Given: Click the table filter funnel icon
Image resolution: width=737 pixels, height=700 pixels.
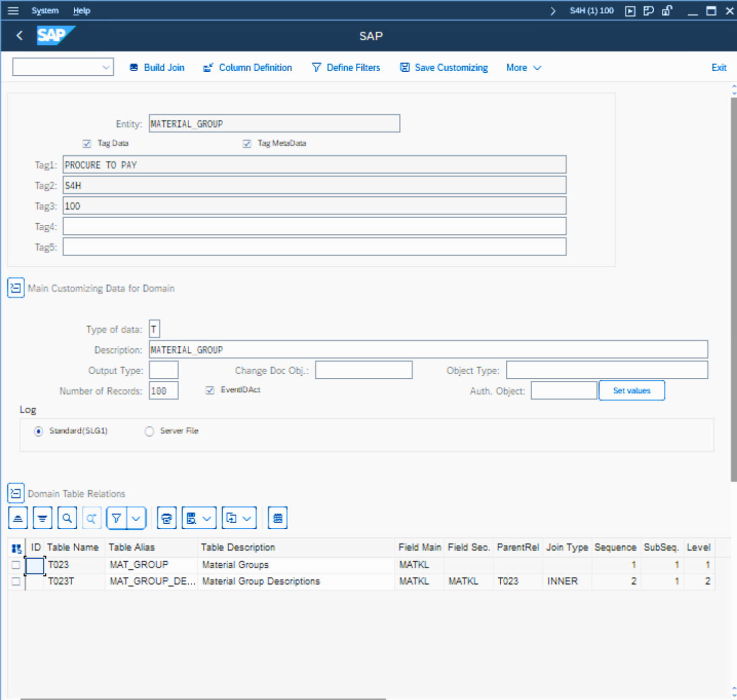Looking at the screenshot, I should click(x=117, y=518).
